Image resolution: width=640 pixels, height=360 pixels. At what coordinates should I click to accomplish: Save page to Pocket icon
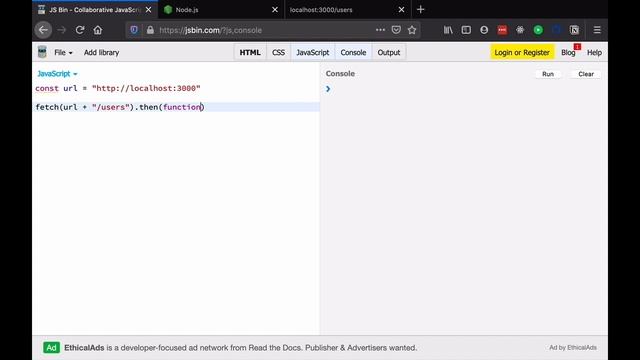click(396, 30)
